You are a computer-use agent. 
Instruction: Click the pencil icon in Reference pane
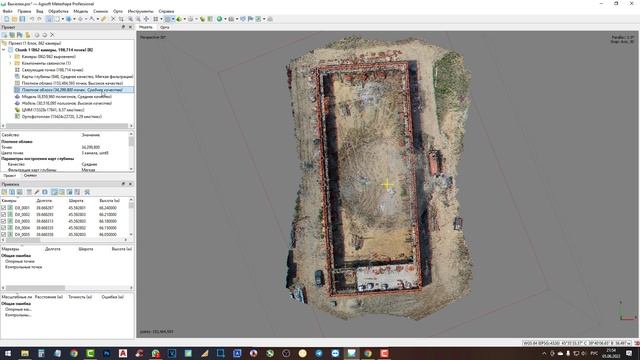coord(37,192)
